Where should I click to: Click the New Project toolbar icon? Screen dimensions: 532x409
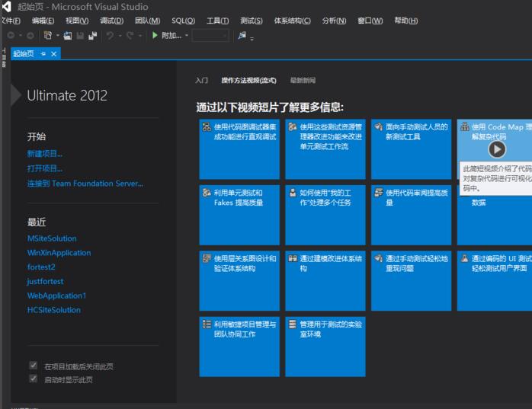48,35
